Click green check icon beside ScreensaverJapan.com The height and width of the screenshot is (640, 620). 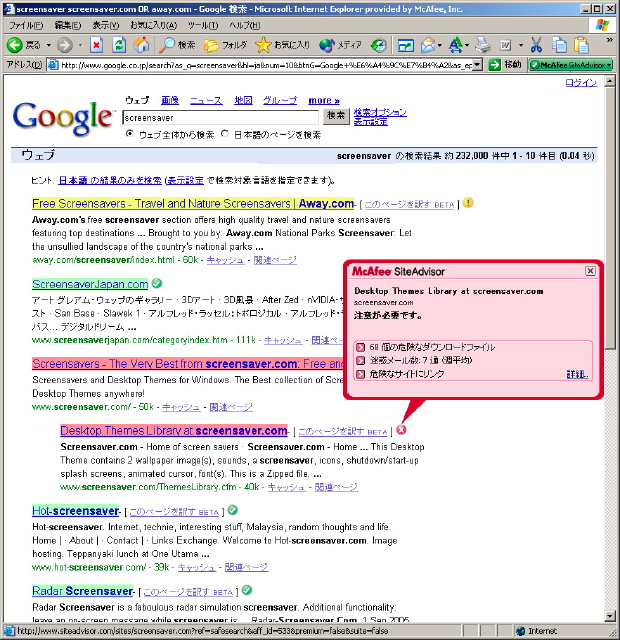[157, 283]
